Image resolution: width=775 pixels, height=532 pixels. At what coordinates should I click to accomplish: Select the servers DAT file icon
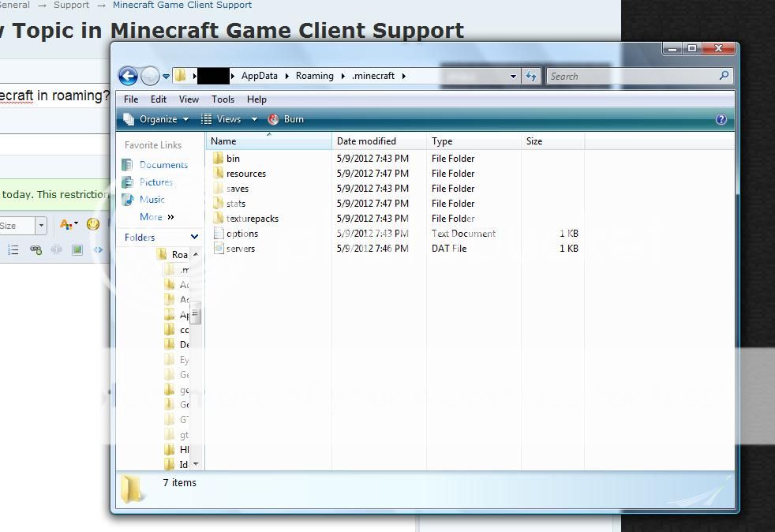pyautogui.click(x=219, y=249)
